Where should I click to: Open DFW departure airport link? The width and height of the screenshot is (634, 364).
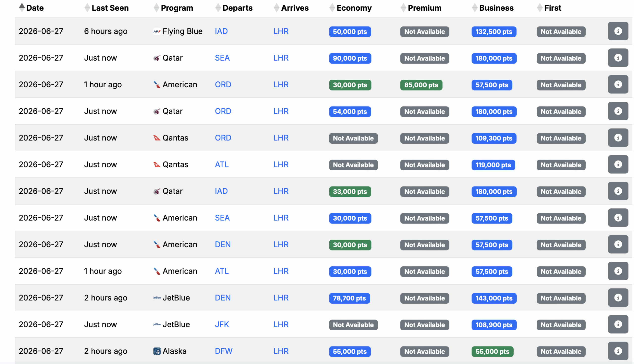[x=223, y=351]
